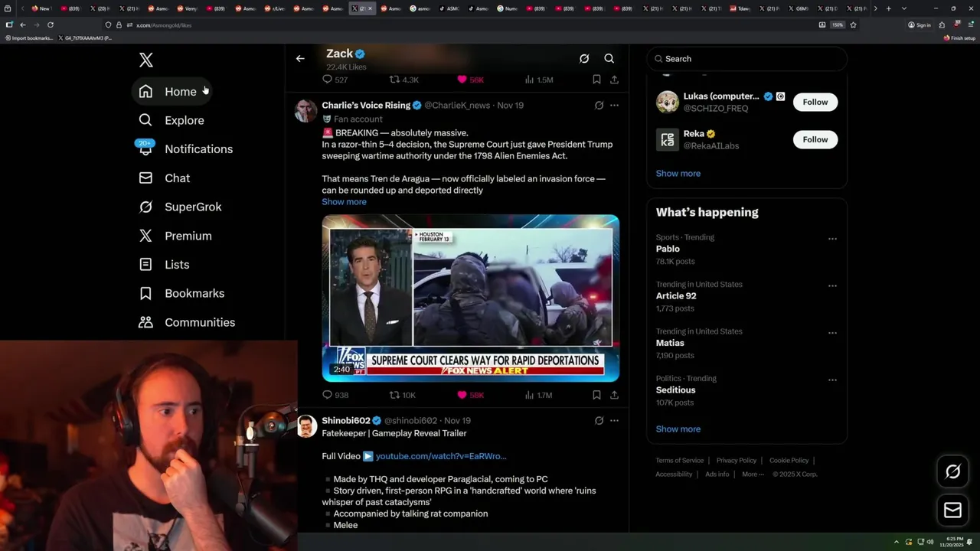Unlike the tweet with 58K likes
The width and height of the screenshot is (980, 551).
[x=470, y=395]
